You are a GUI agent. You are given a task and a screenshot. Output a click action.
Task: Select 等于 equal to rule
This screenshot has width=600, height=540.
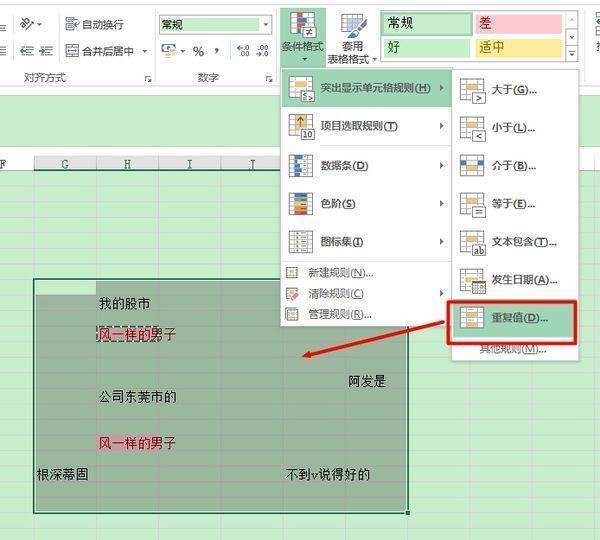click(515, 204)
